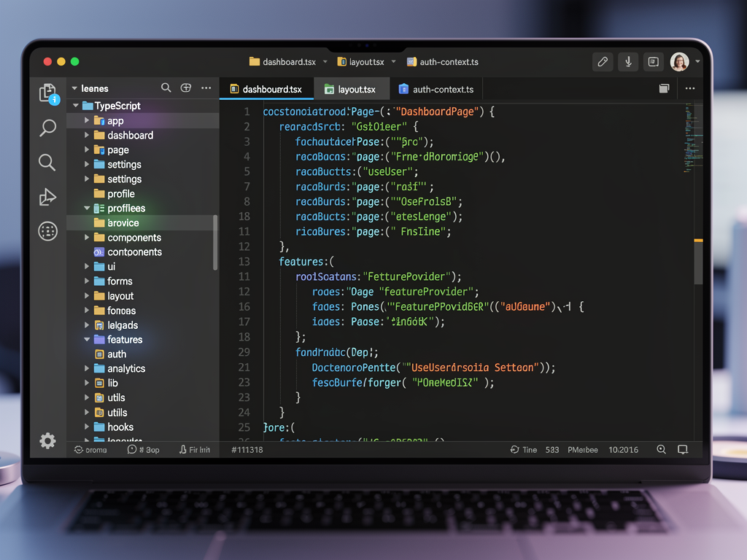Click the second magnifier icon in activity bar
This screenshot has width=747, height=560.
pos(47,163)
